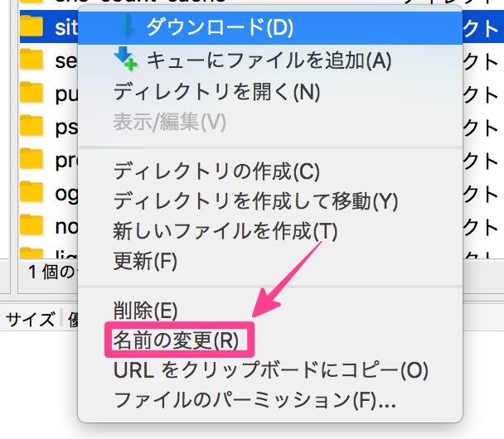
Task: Select ディレクトリを作成して移動(Y) entry
Action: coord(270,201)
